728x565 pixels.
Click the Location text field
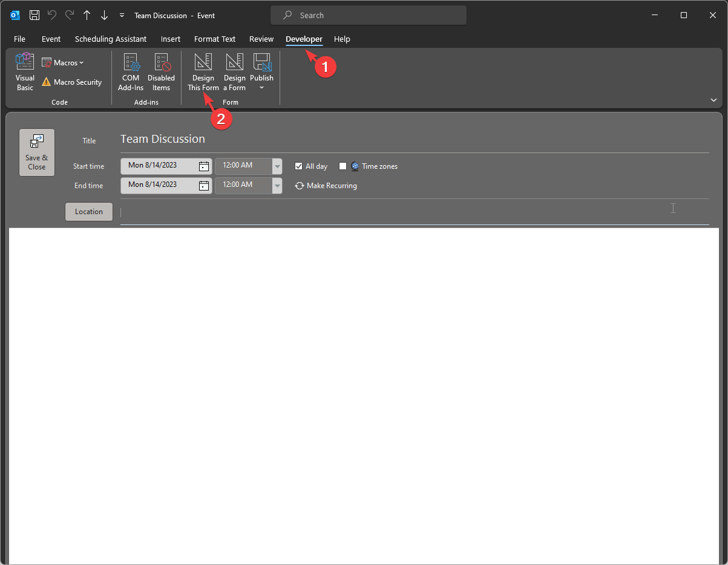415,212
